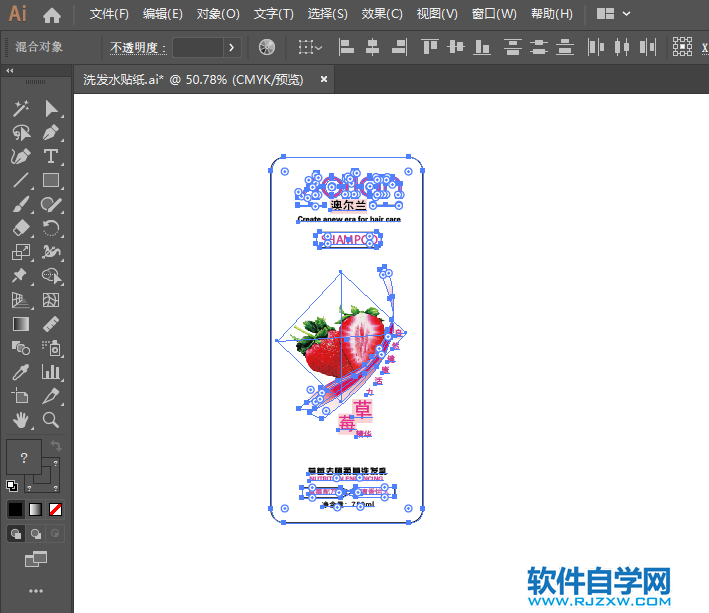Select the Direct Selection arrow tool

(x=51, y=108)
